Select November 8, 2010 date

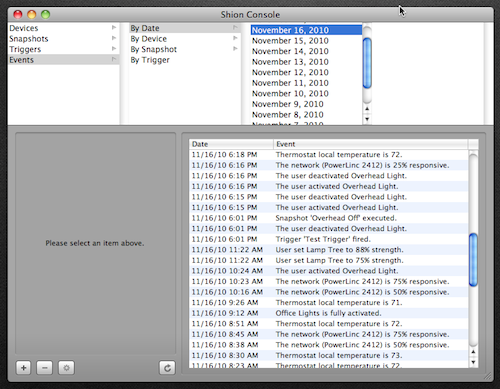pyautogui.click(x=306, y=115)
